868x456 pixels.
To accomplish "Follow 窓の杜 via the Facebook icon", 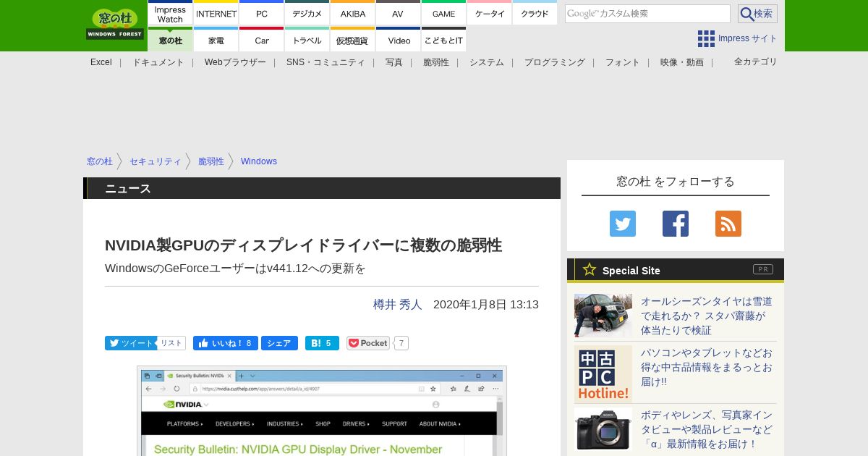I will tap(676, 224).
